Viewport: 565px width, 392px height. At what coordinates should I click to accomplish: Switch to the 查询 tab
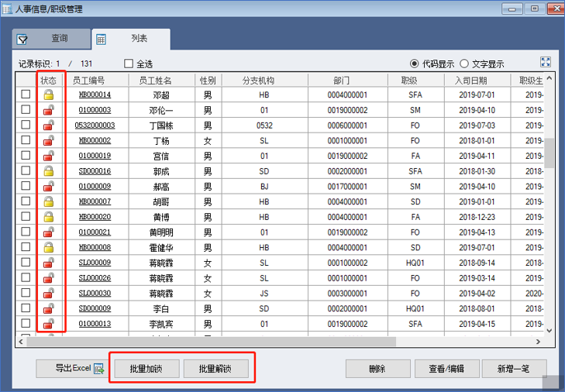[49, 39]
